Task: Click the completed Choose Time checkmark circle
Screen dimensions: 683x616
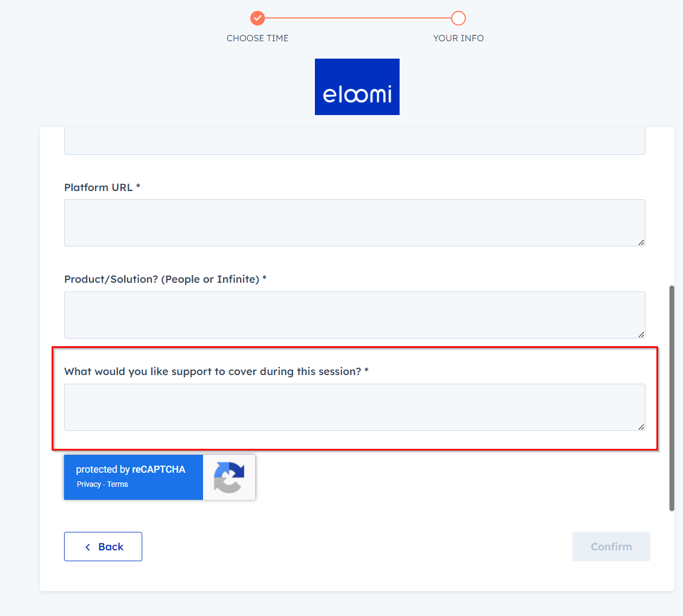Action: coord(257,18)
